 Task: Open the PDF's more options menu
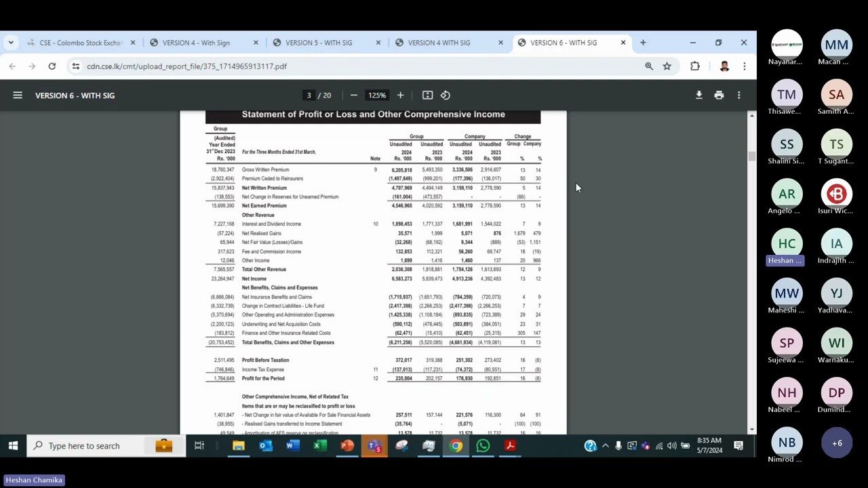click(738, 95)
